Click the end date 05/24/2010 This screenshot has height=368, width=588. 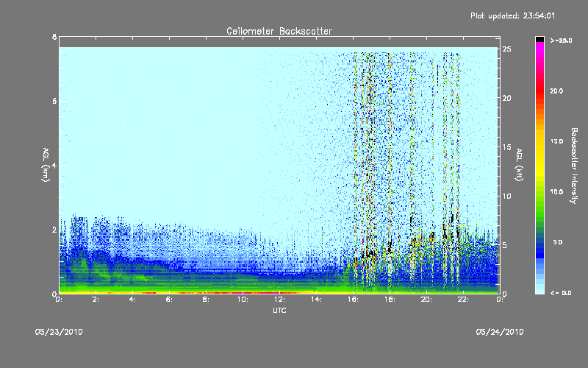500,332
